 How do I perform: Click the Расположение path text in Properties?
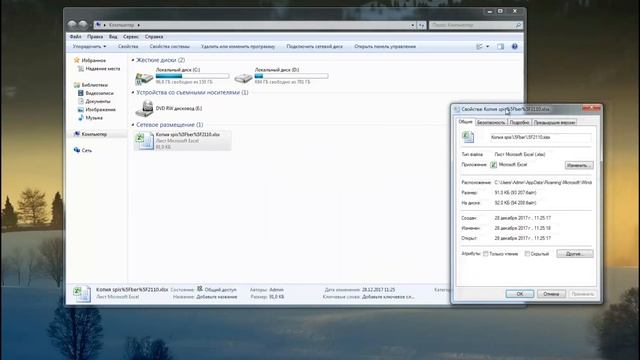tap(543, 182)
